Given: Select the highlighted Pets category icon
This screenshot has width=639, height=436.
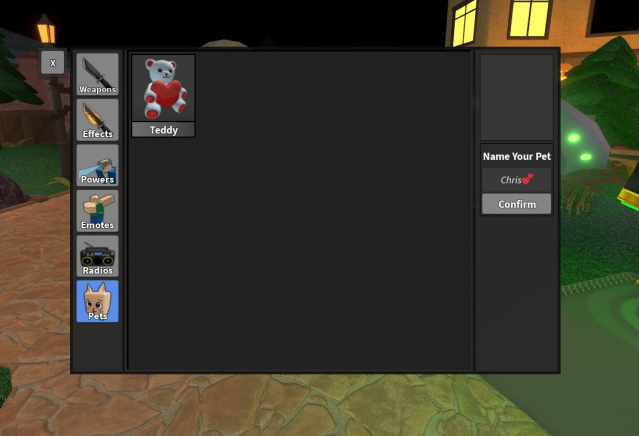Looking at the screenshot, I should click(97, 296).
